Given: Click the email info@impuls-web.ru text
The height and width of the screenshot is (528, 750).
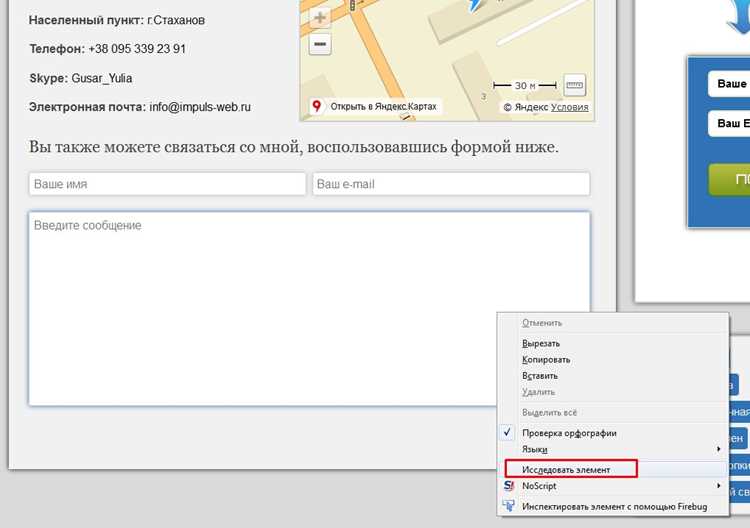Looking at the screenshot, I should pos(200,107).
